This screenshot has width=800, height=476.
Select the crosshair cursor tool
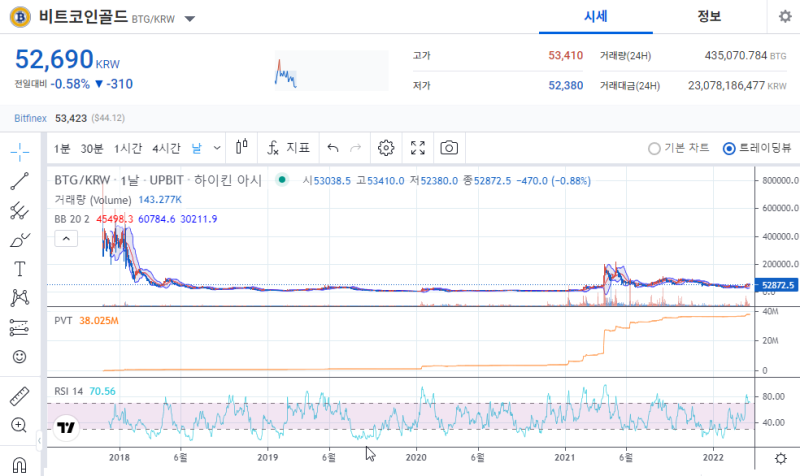tap(19, 152)
